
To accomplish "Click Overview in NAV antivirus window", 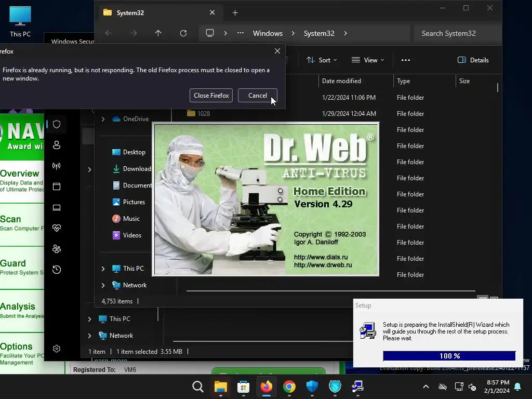I will coord(20,173).
